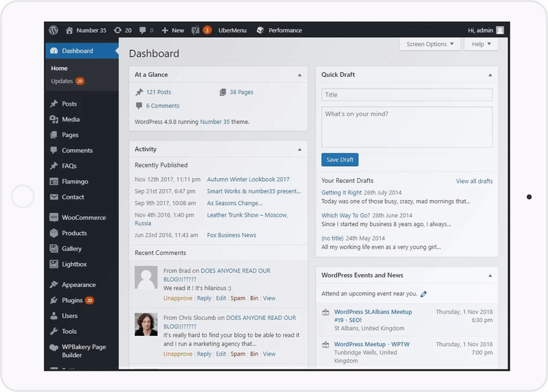Open the Which Way To Go? draft

coord(346,215)
